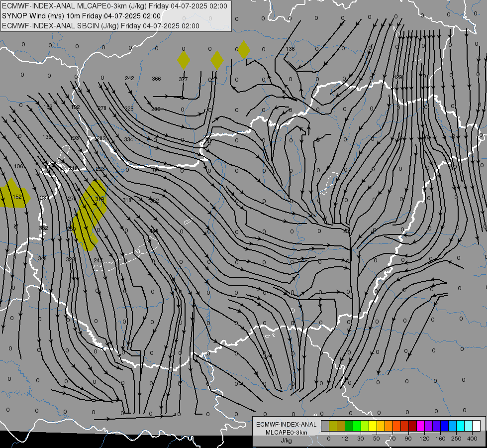Click the map value 429
Screen dimensions: 487x448
tap(397, 77)
